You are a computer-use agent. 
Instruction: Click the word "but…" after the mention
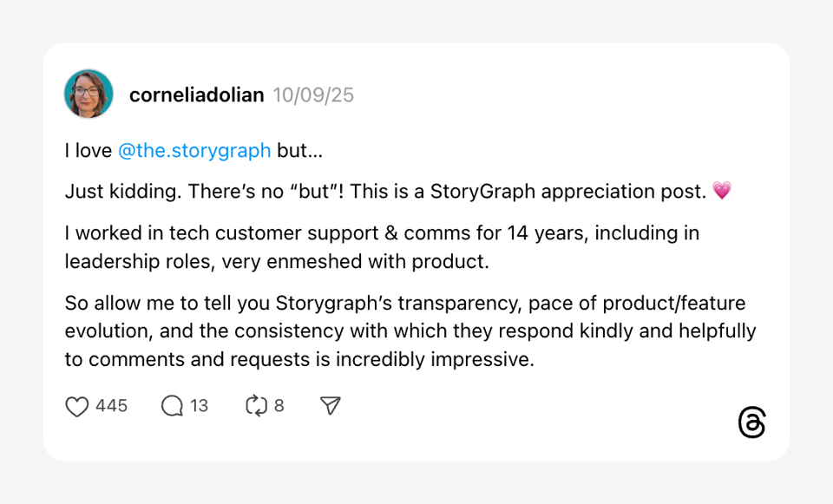pos(299,151)
